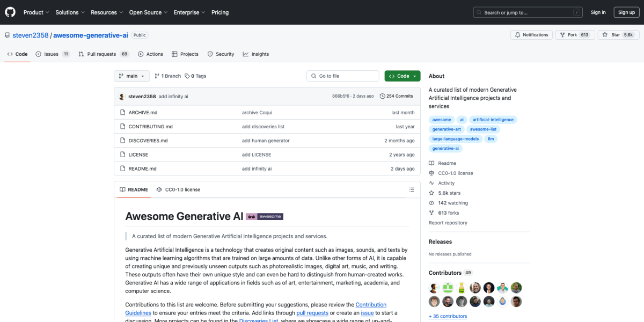This screenshot has height=322, width=644.
Task: View the 0 Tags link
Action: point(195,76)
